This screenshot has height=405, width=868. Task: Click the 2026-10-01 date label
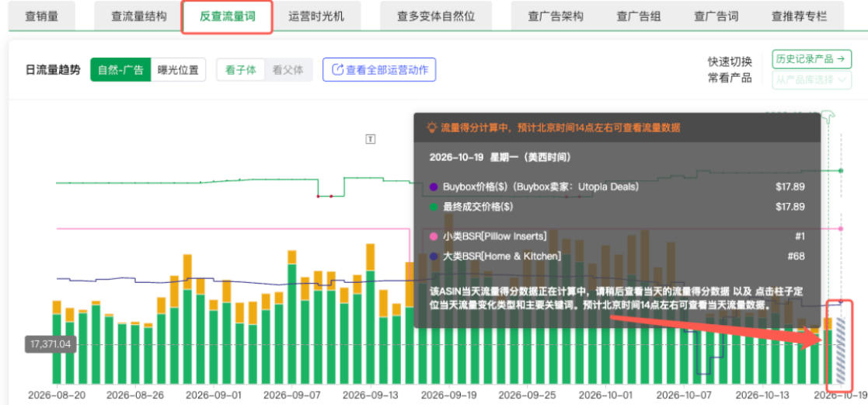tap(605, 396)
